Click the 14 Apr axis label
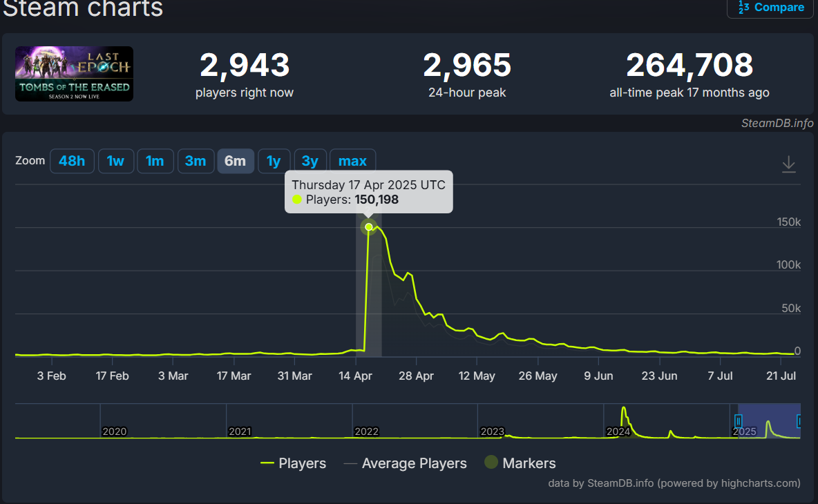The image size is (818, 504). pos(355,376)
